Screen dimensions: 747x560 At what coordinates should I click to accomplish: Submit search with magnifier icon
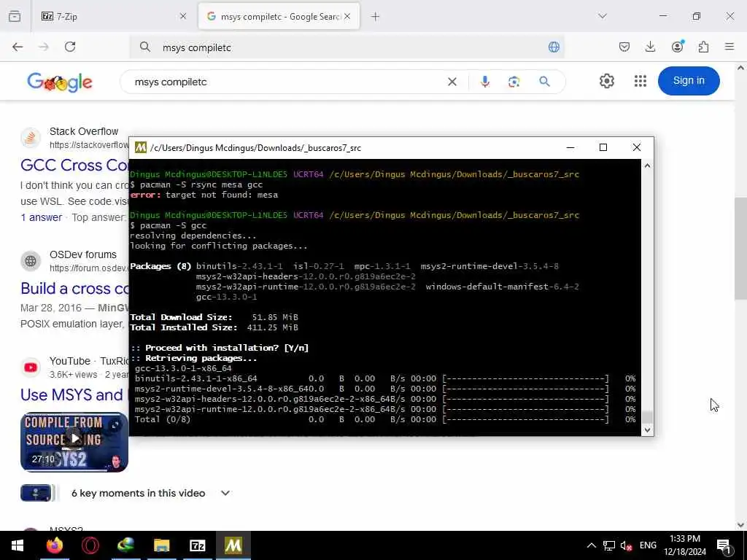click(x=544, y=82)
